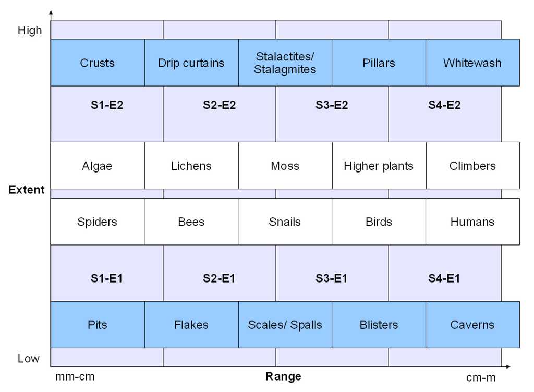
Task: Click the Lichens box
Action: click(x=191, y=166)
